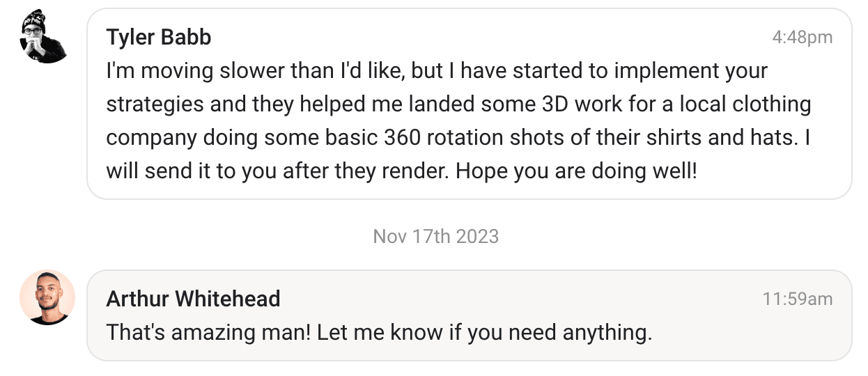Click the word "implement" in the first line
This screenshot has height=376, width=868.
click(x=666, y=71)
